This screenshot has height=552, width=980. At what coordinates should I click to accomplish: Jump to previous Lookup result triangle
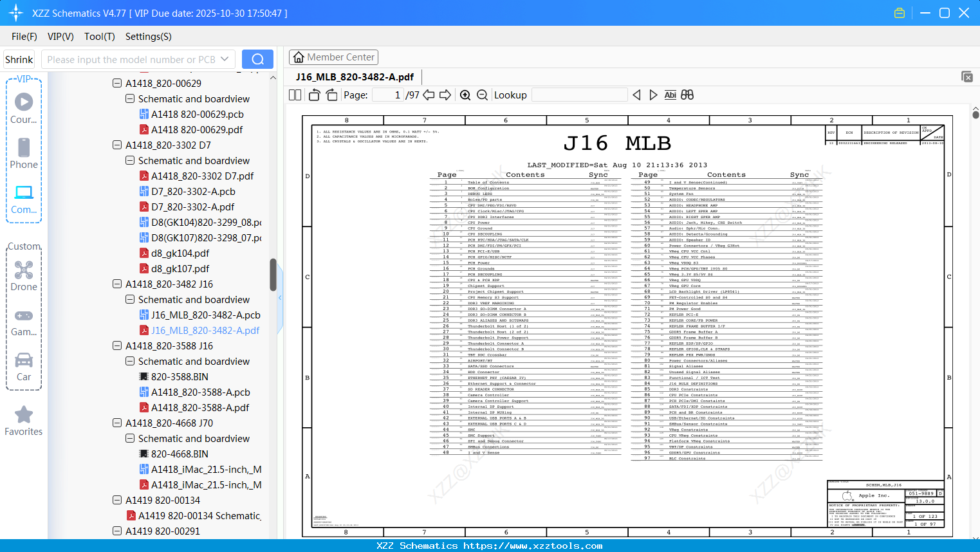(636, 95)
